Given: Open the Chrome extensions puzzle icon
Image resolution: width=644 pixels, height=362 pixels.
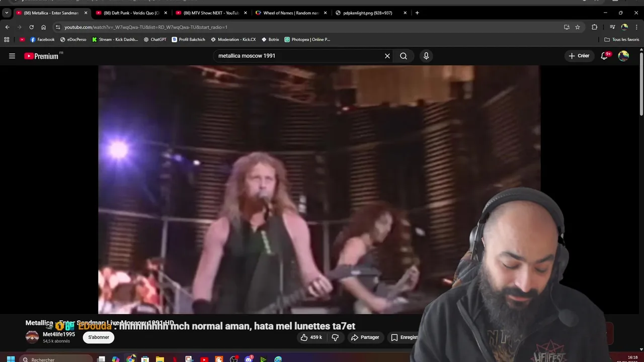Looking at the screenshot, I should tap(594, 27).
